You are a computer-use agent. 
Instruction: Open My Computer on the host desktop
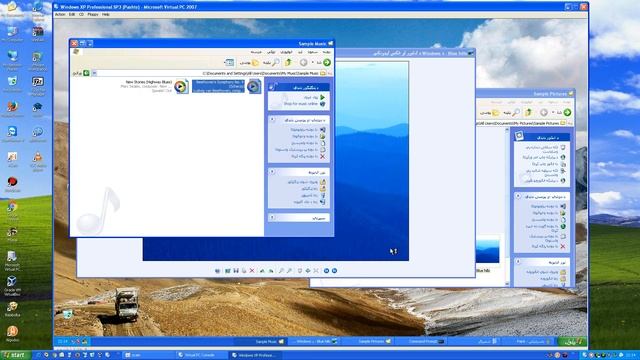pos(12,34)
